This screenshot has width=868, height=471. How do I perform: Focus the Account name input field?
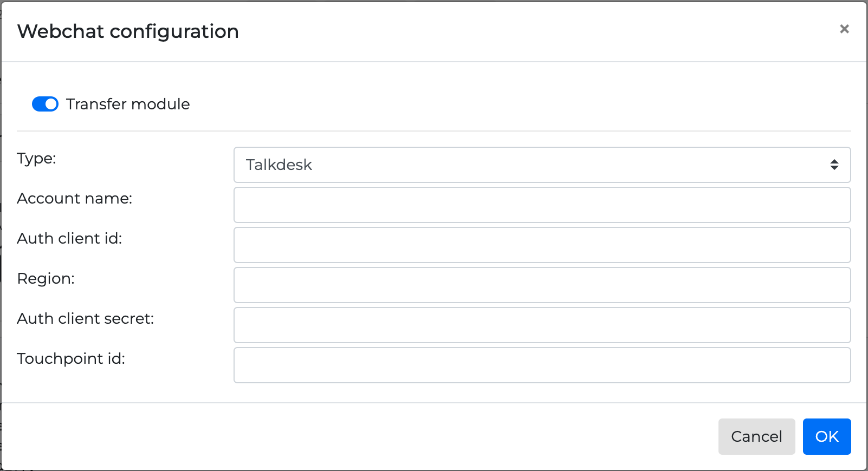click(542, 205)
